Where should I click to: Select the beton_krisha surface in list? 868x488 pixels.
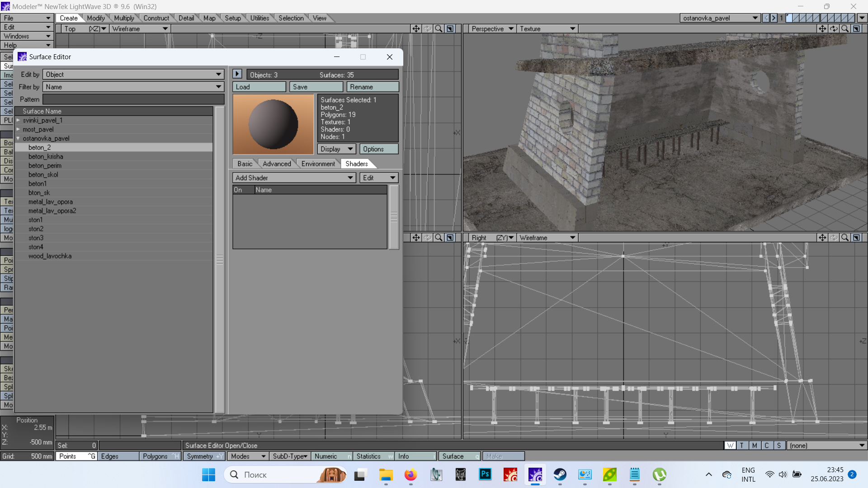(46, 157)
